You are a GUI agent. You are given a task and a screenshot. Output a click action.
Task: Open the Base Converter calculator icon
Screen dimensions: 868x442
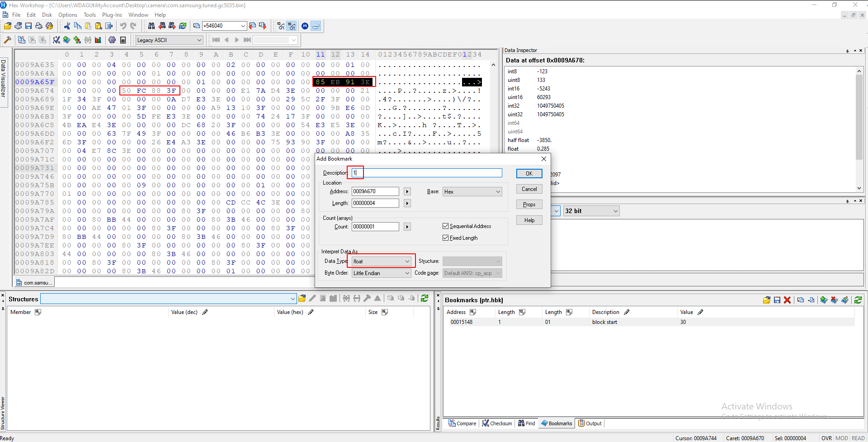tap(123, 40)
